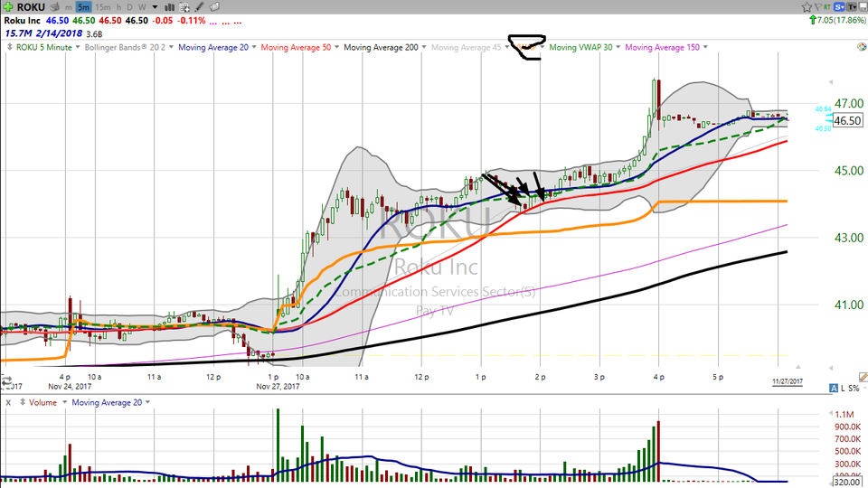Click the price-pane move handle before ROKU 5 Minute
This screenshot has height=488, width=868.
[x=9, y=47]
